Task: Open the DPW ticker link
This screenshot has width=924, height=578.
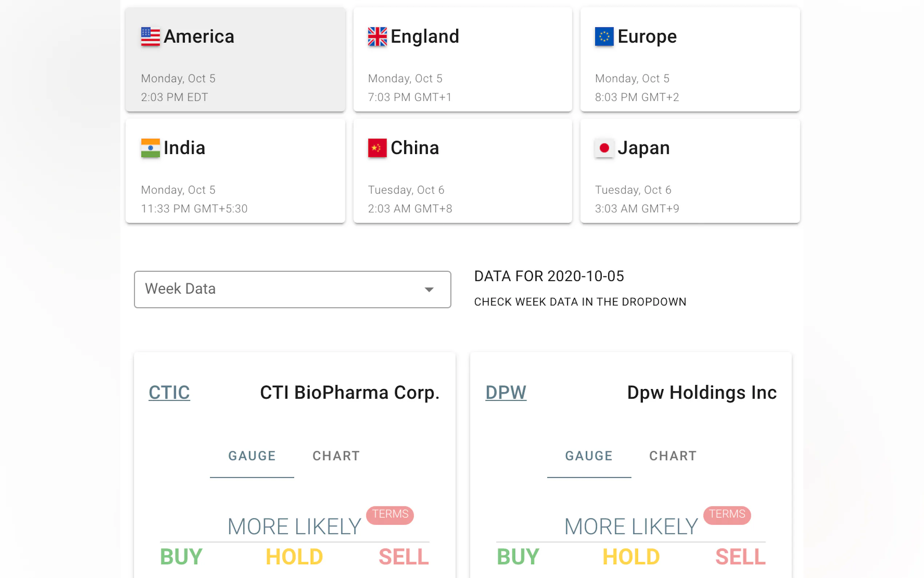Action: coord(506,393)
